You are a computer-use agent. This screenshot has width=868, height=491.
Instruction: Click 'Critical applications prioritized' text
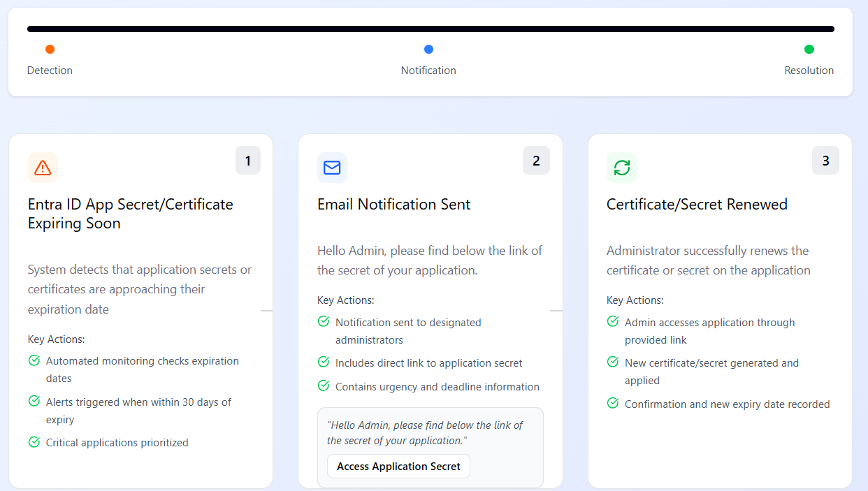(117, 442)
